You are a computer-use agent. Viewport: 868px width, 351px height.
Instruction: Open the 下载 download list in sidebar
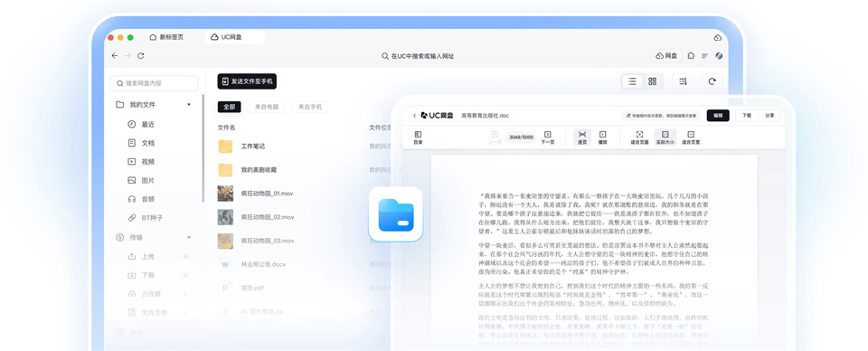tap(142, 275)
